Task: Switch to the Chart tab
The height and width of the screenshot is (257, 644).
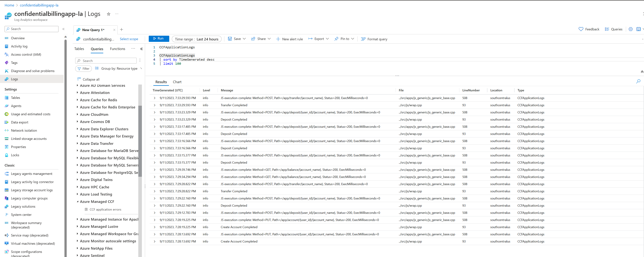Action: click(177, 81)
